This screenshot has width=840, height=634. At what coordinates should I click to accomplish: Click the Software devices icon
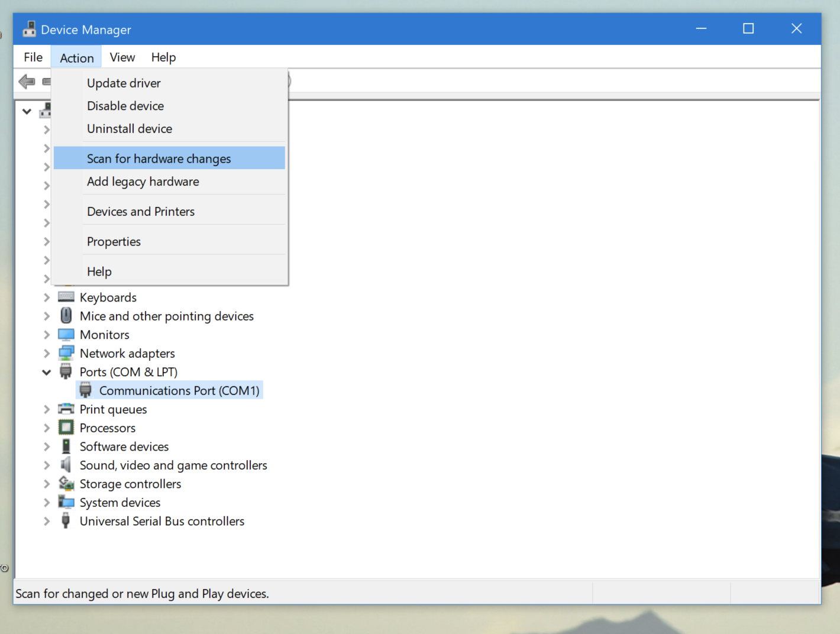coord(66,447)
